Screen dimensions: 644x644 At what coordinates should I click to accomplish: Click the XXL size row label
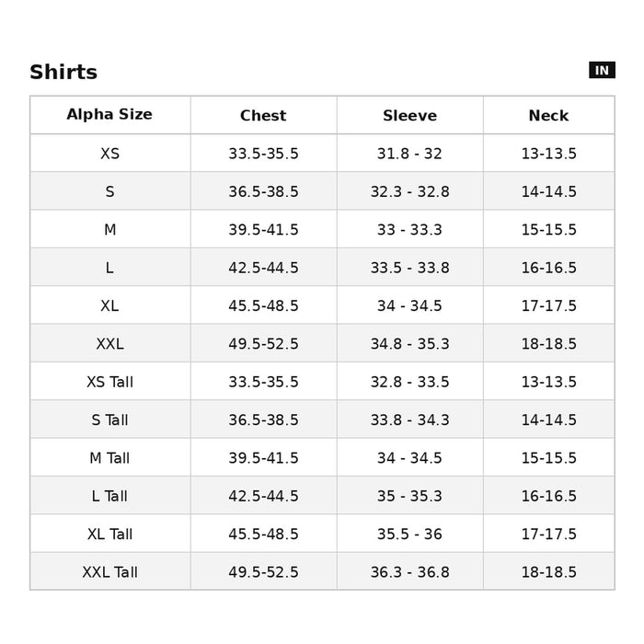click(x=110, y=344)
